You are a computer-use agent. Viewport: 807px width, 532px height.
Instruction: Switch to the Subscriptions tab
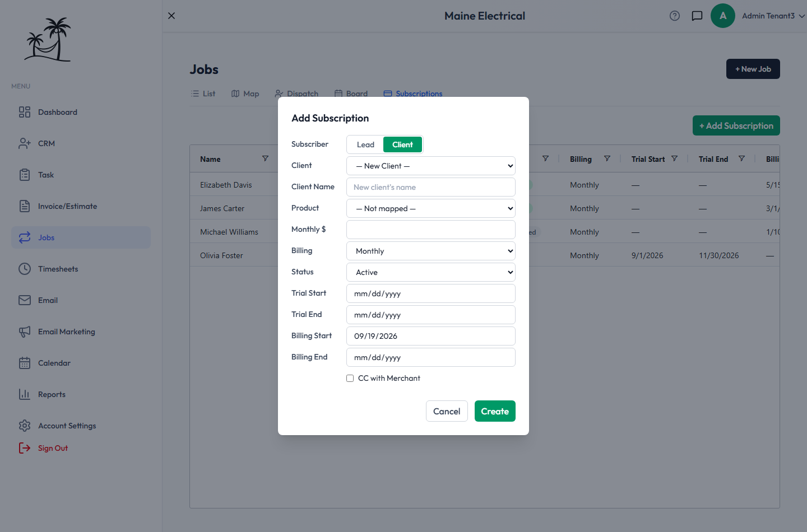click(413, 94)
